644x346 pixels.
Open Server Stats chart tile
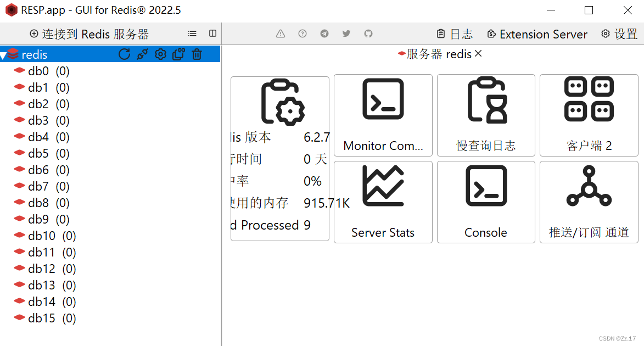[x=383, y=202]
